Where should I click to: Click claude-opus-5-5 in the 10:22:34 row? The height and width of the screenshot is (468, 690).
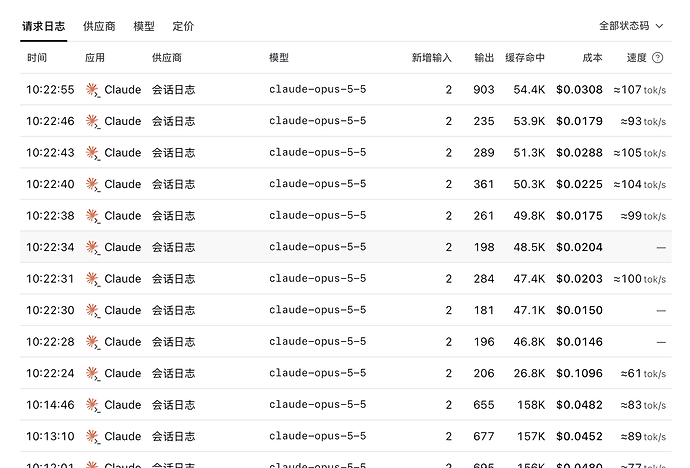318,247
